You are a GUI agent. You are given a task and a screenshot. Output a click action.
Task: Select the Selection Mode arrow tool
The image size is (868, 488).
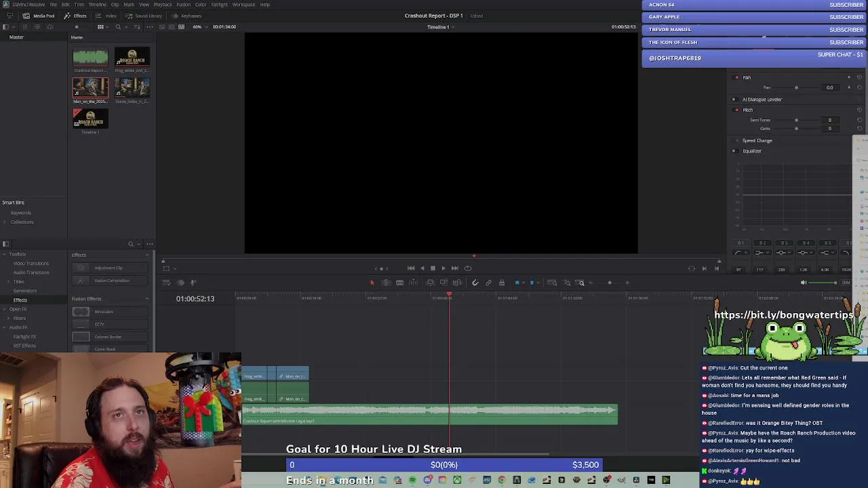(x=372, y=283)
